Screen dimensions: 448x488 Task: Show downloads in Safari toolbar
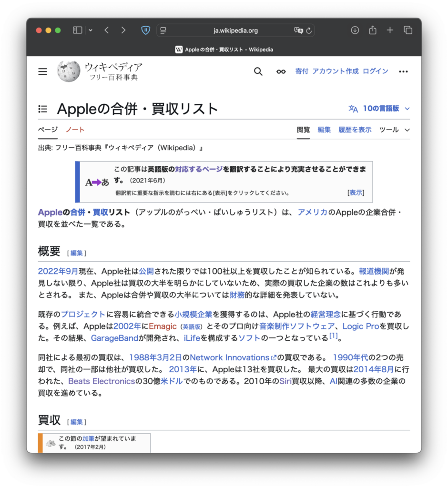pyautogui.click(x=355, y=30)
